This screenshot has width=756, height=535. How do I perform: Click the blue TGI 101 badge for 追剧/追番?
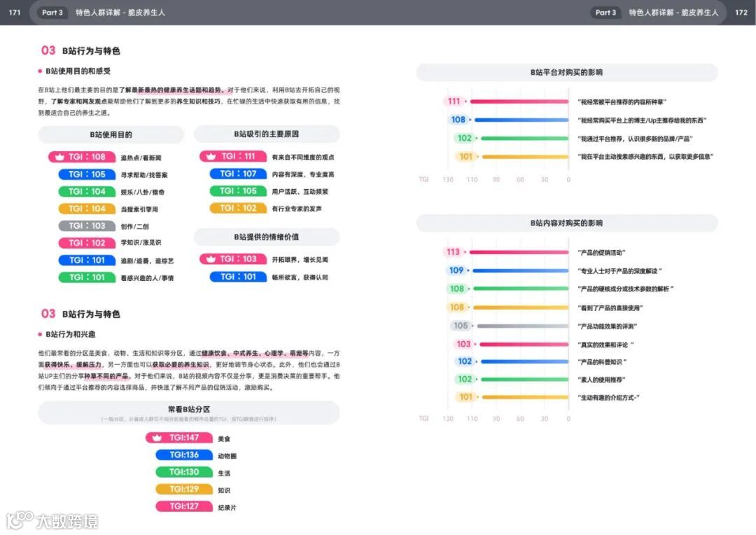pyautogui.click(x=87, y=260)
